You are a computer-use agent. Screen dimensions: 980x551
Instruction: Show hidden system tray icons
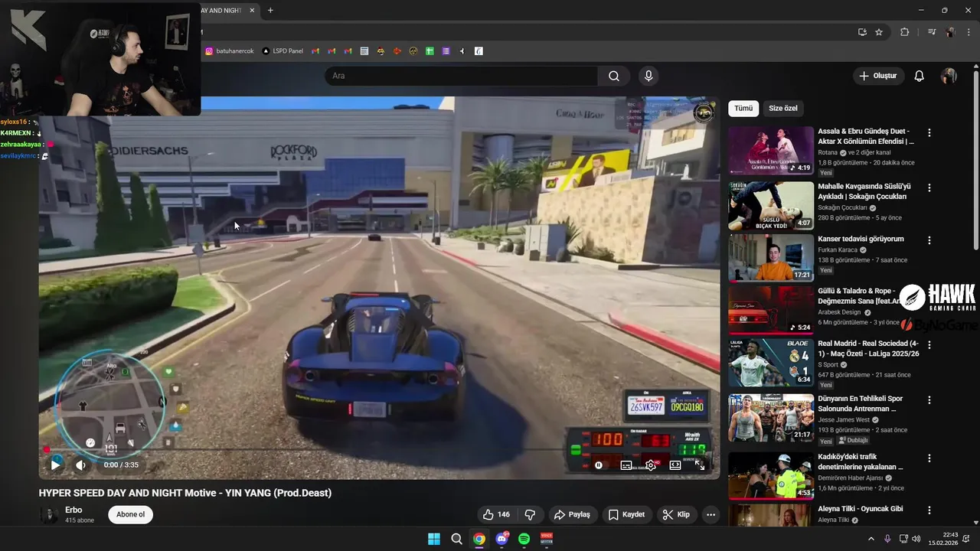click(x=871, y=539)
